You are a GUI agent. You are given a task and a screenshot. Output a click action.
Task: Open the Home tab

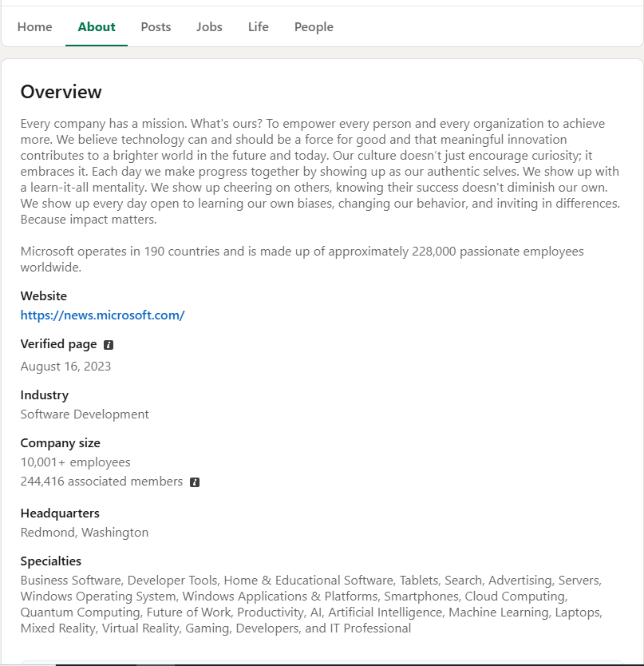click(34, 27)
